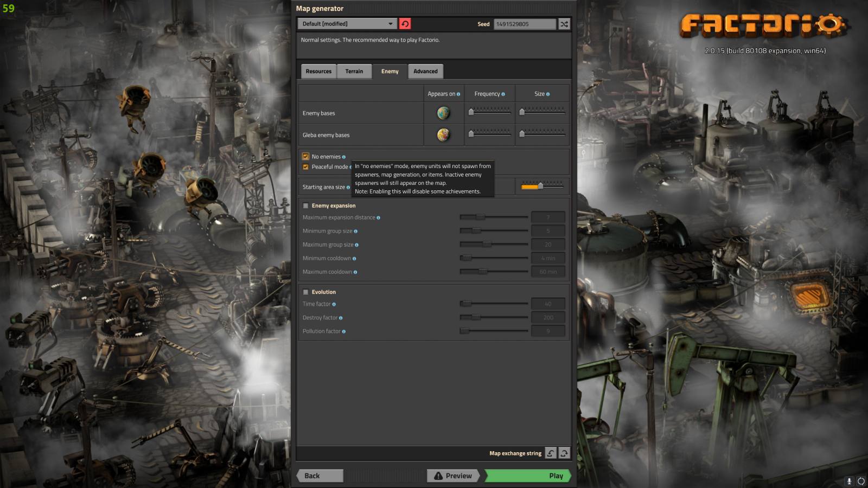The width and height of the screenshot is (868, 488).
Task: Go back with the Back button
Action: 320,476
